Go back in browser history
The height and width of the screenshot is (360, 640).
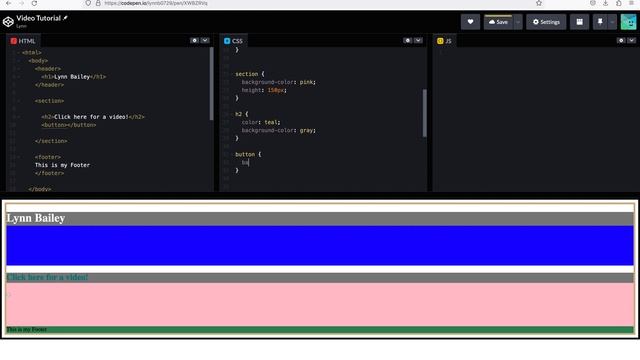point(8,3)
